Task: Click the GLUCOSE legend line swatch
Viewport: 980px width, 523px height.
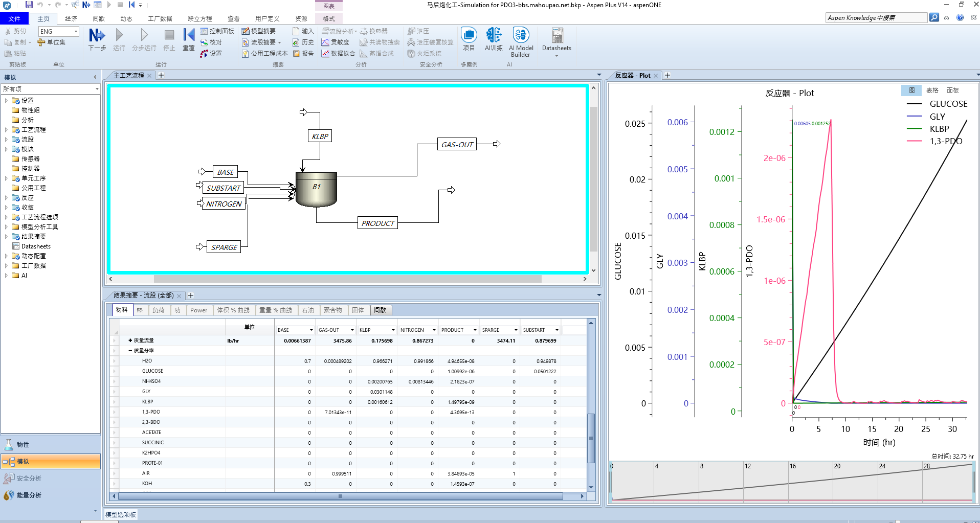Action: click(x=914, y=104)
